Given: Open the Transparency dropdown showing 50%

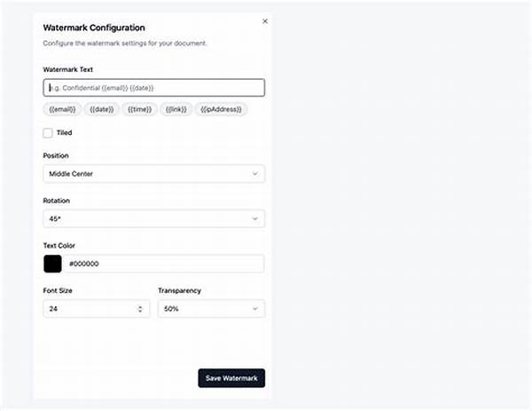Looking at the screenshot, I should coord(211,309).
